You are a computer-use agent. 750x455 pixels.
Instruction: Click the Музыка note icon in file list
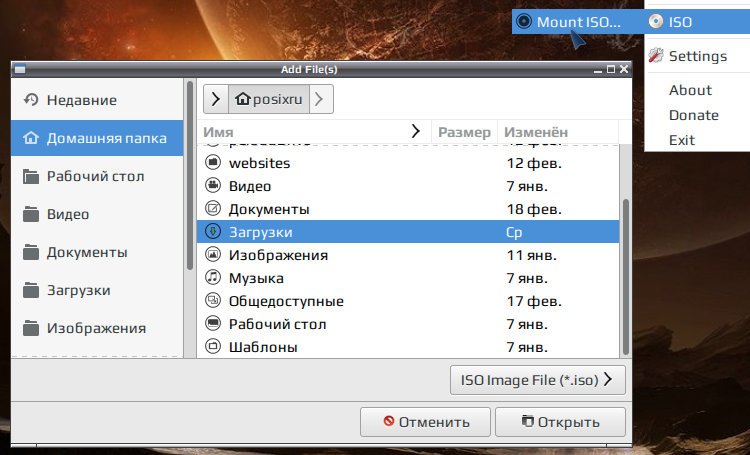point(213,277)
